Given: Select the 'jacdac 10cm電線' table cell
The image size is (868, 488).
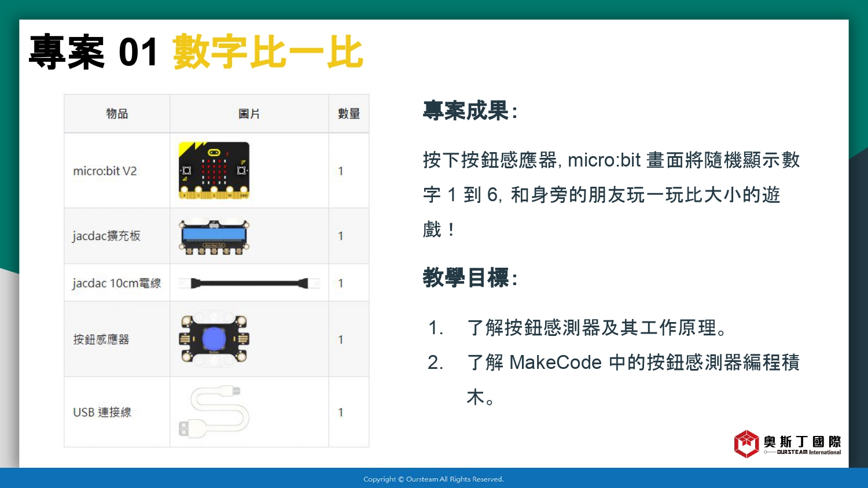Looking at the screenshot, I should pyautogui.click(x=117, y=283).
